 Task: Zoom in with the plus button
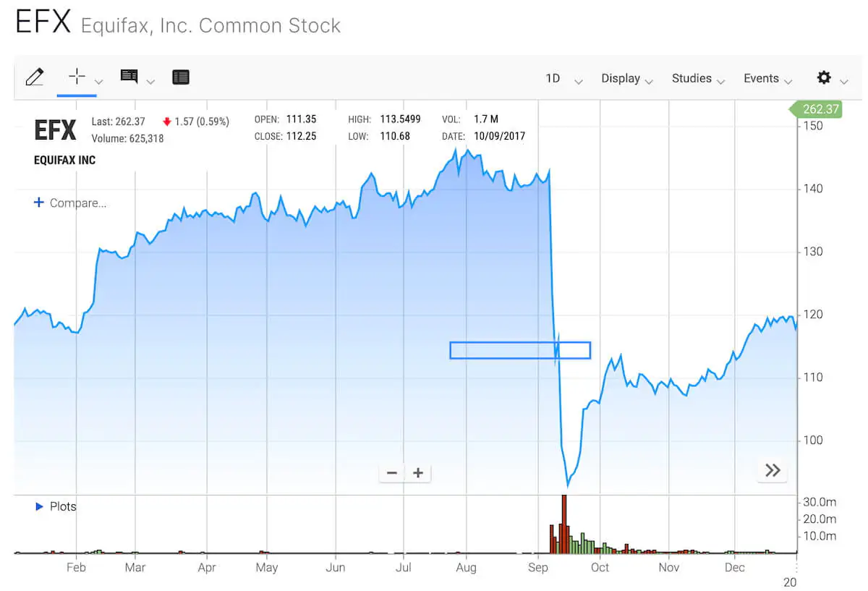418,473
